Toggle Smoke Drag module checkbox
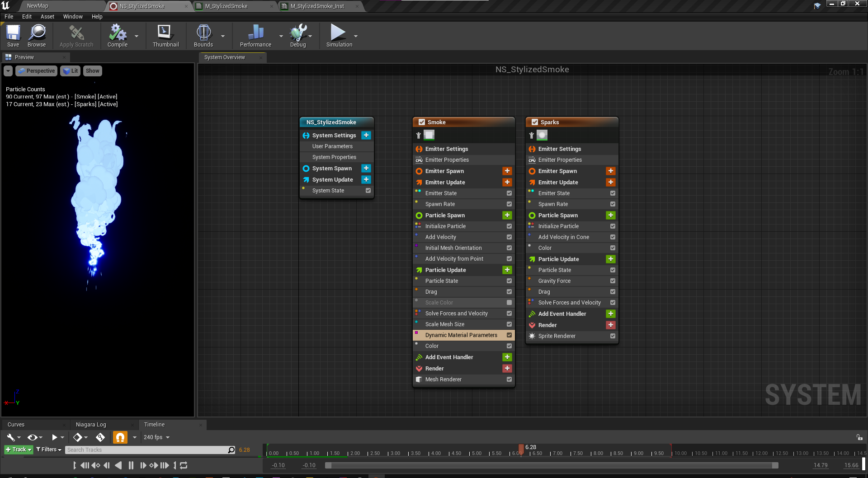This screenshot has width=868, height=478. (509, 291)
